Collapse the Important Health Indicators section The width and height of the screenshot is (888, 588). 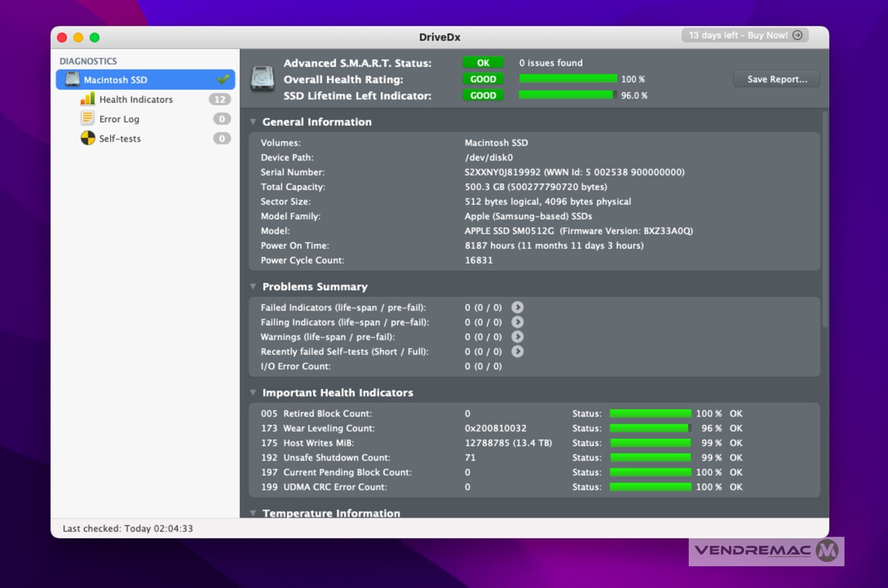click(x=253, y=393)
